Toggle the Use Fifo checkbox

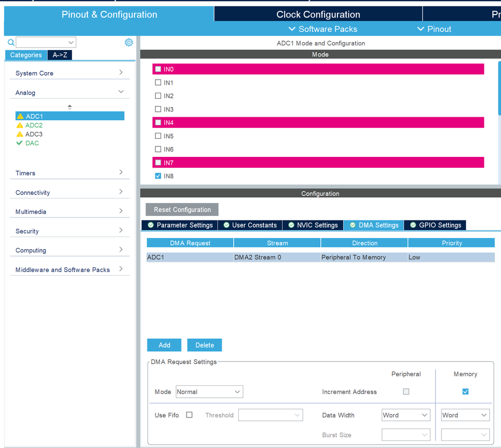coord(189,415)
